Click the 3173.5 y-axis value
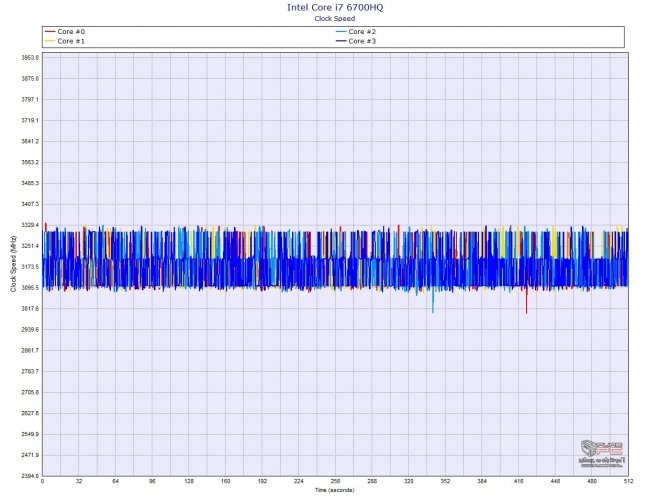670x502 pixels. 30,267
